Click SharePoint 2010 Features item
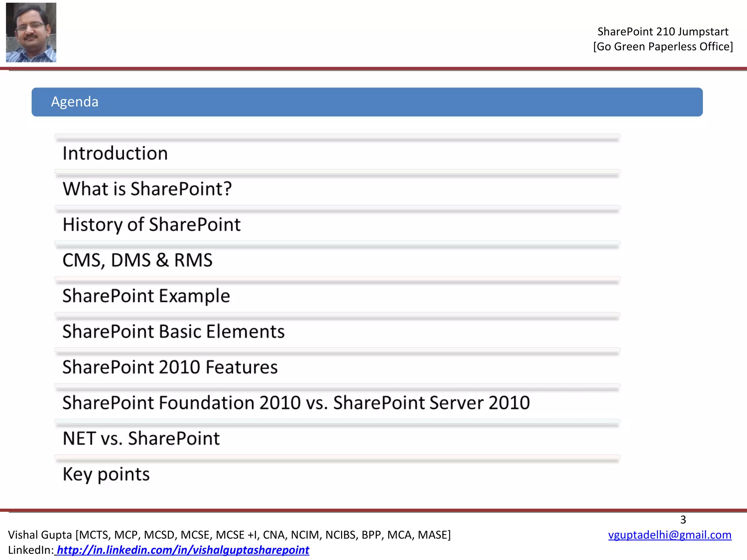 (170, 367)
